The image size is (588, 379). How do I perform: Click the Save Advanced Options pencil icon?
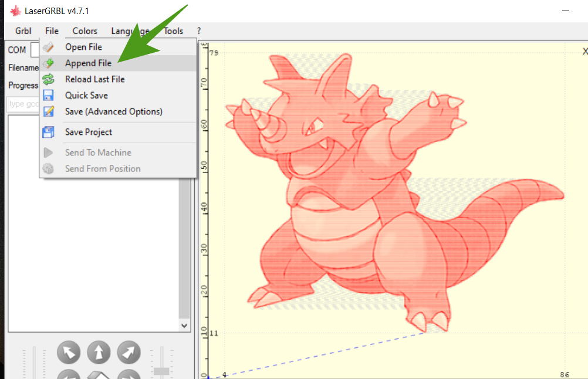[x=48, y=111]
